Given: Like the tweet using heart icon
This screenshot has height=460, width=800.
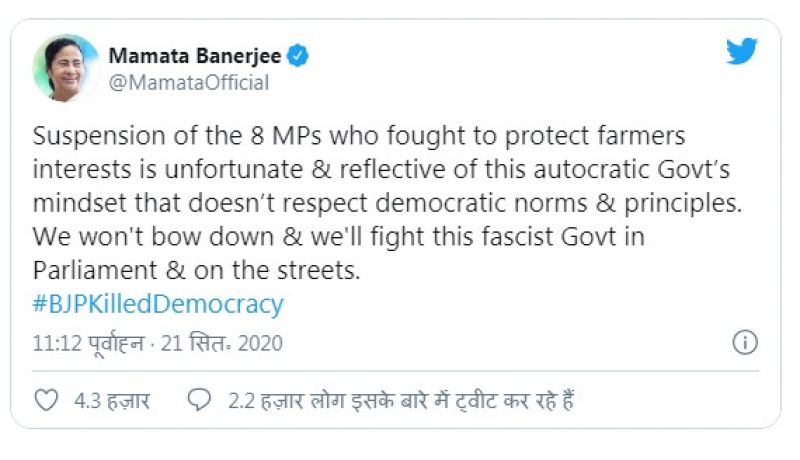Looking at the screenshot, I should pos(46,401).
